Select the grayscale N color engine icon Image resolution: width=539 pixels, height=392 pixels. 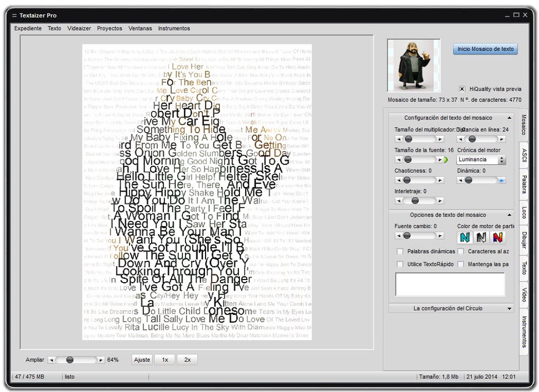click(x=481, y=237)
